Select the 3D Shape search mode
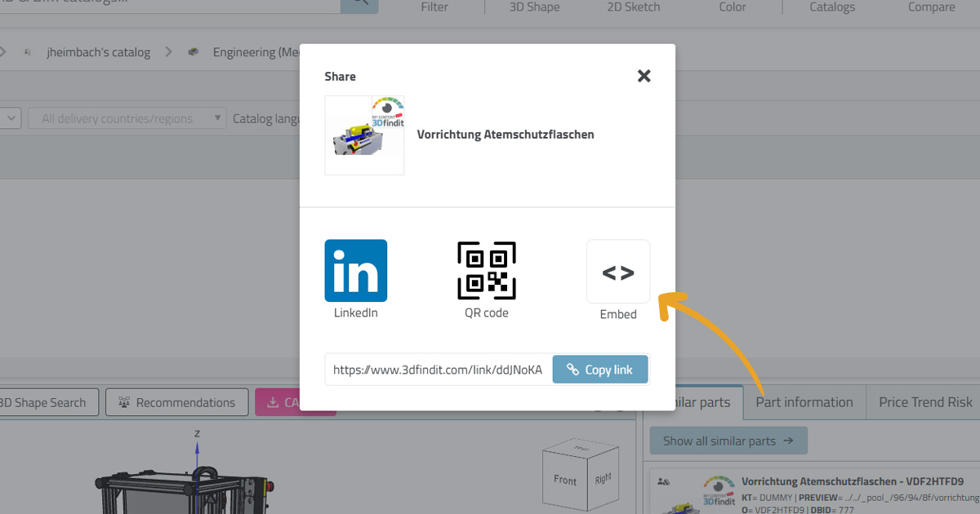980x514 pixels. tap(534, 7)
